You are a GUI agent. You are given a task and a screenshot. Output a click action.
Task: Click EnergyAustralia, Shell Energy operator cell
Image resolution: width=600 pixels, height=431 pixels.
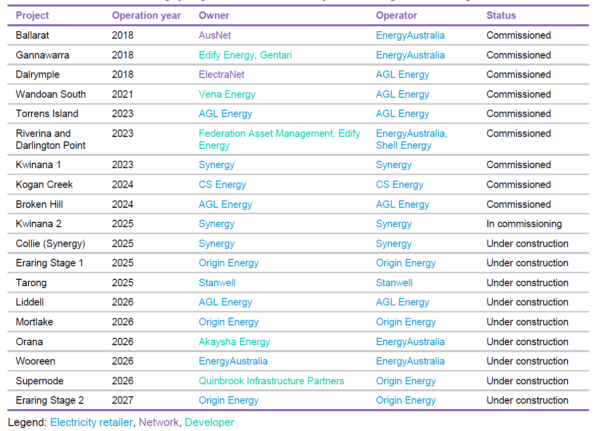coord(412,139)
